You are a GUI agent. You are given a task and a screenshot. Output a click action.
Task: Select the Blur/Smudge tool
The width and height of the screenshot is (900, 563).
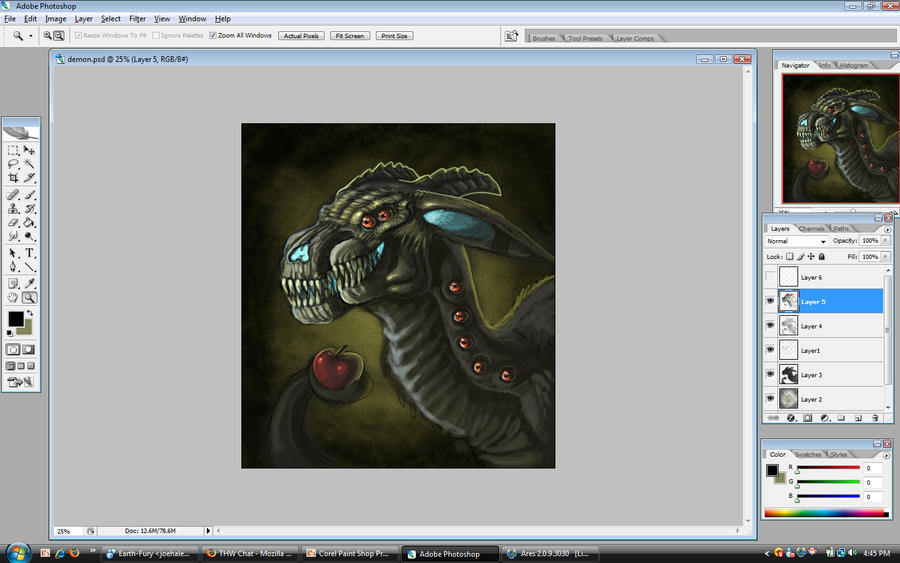click(13, 236)
